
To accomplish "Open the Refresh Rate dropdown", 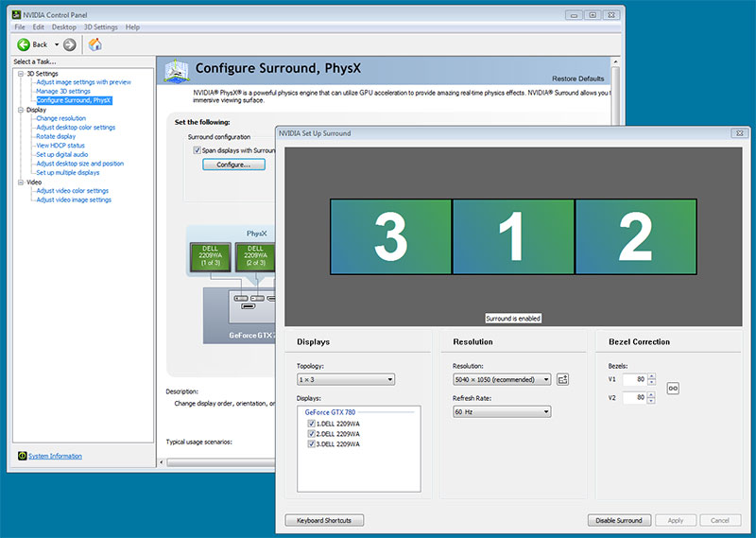I will point(501,411).
